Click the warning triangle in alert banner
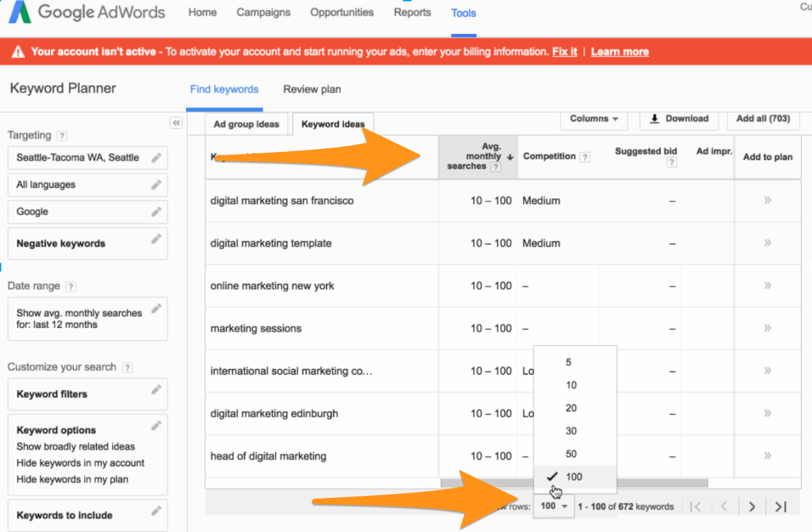Image resolution: width=812 pixels, height=532 pixels. click(18, 52)
